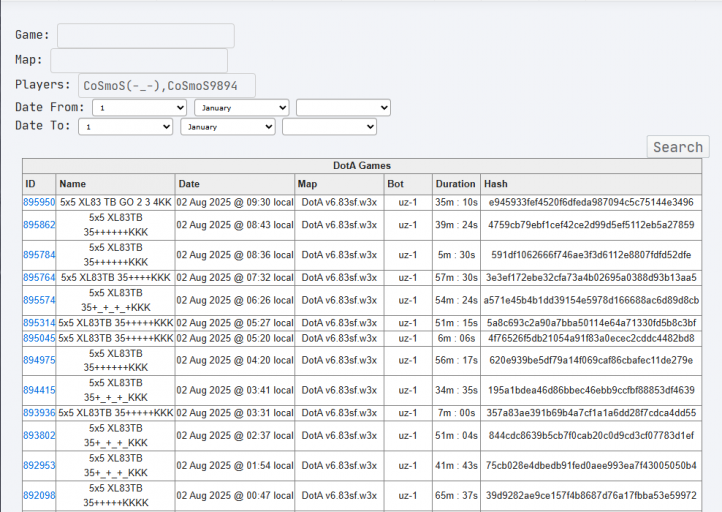Click the Duration column header

point(456,184)
